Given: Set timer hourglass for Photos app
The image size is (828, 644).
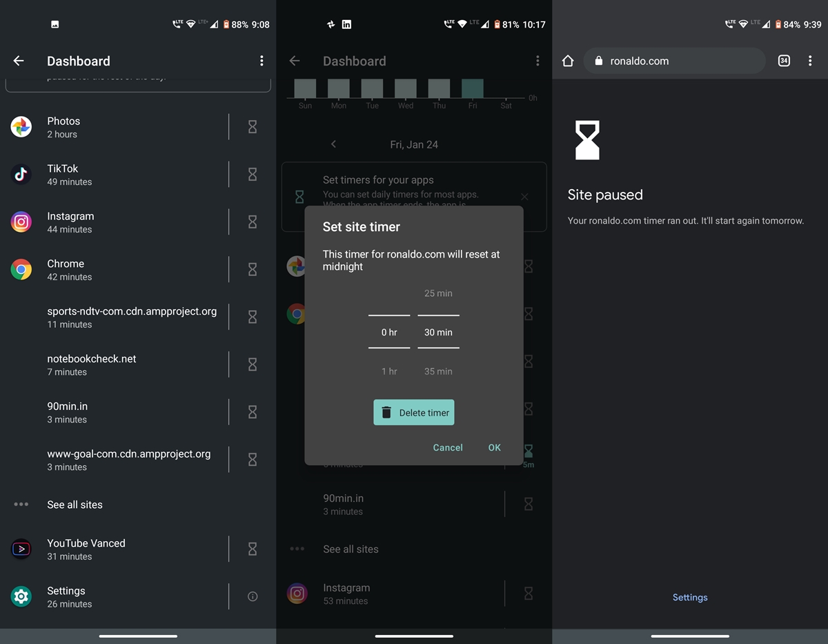Looking at the screenshot, I should click(253, 127).
